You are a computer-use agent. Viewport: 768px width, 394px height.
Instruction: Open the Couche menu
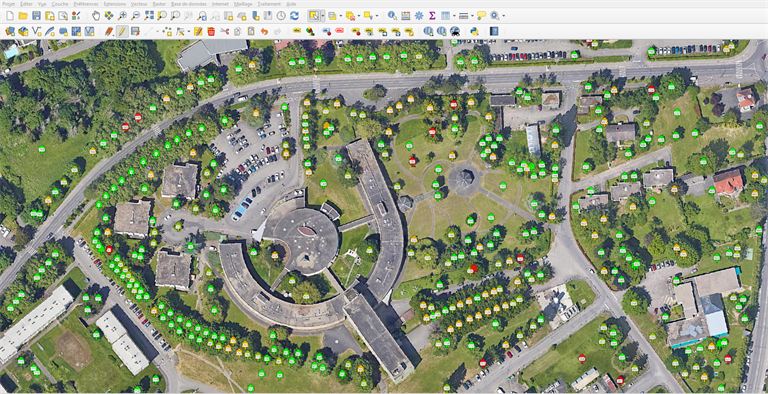click(60, 3)
